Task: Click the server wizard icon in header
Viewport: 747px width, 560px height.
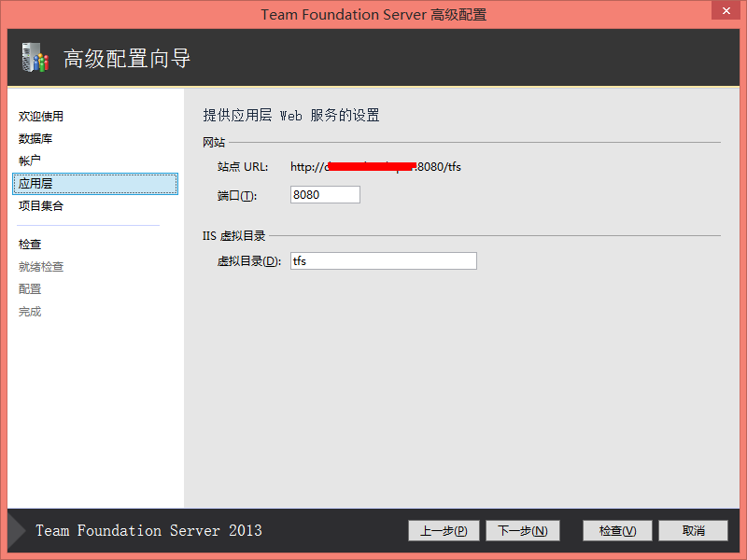Action: click(x=35, y=58)
